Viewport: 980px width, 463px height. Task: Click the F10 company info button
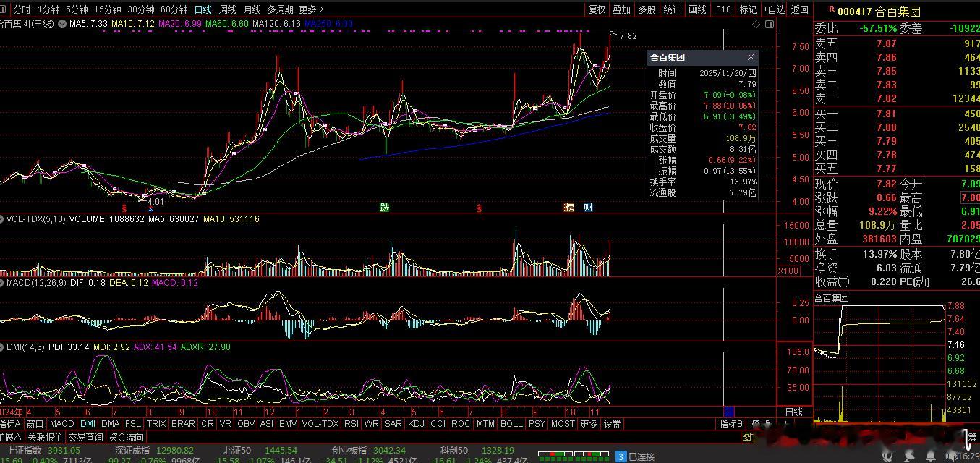click(x=723, y=9)
